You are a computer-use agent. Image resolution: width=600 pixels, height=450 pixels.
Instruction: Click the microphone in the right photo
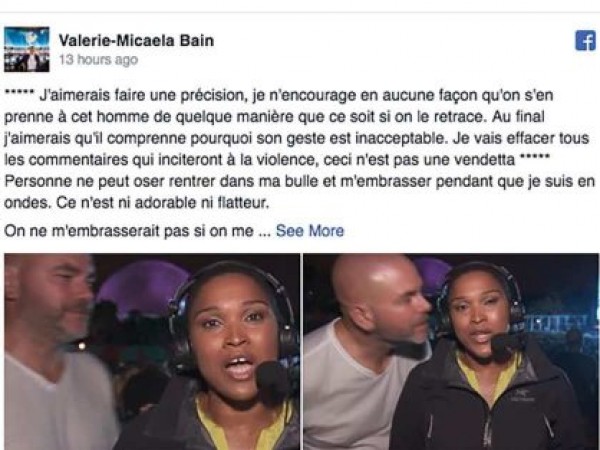pos(507,344)
